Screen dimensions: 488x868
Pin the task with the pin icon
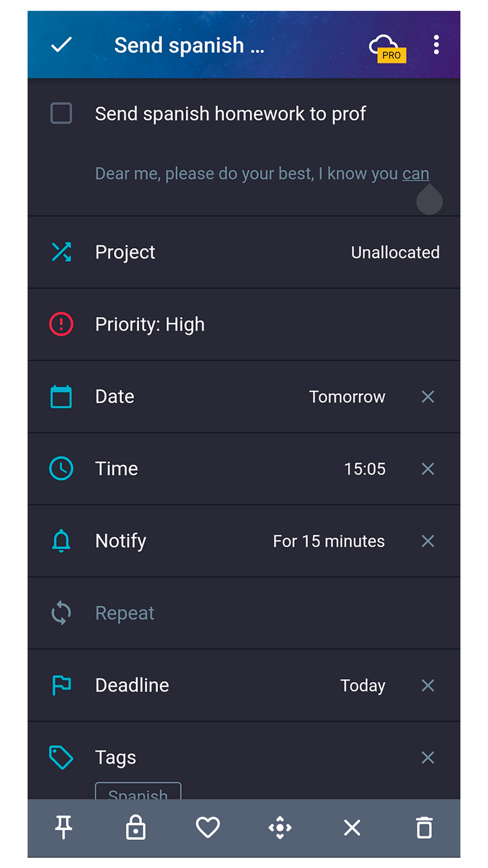(x=64, y=828)
